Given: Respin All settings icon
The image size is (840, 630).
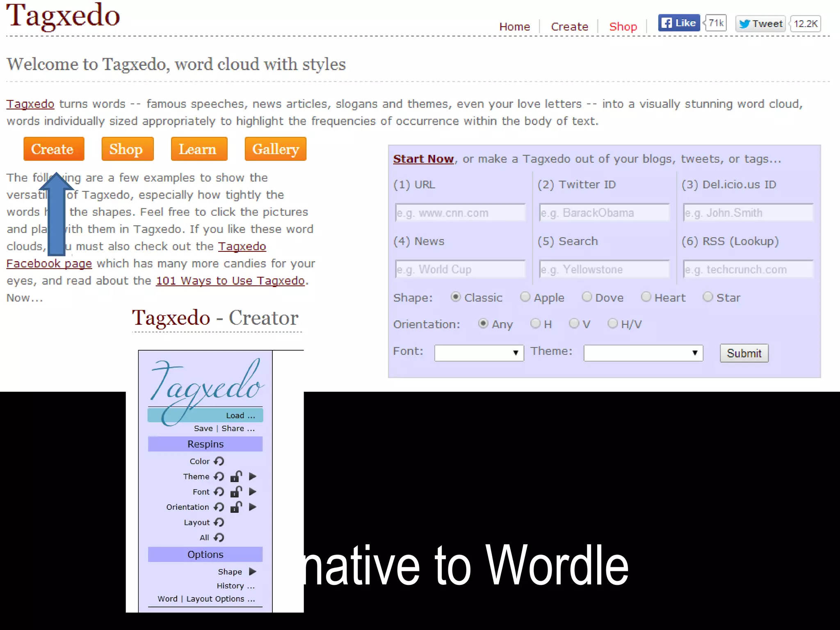Looking at the screenshot, I should point(219,537).
